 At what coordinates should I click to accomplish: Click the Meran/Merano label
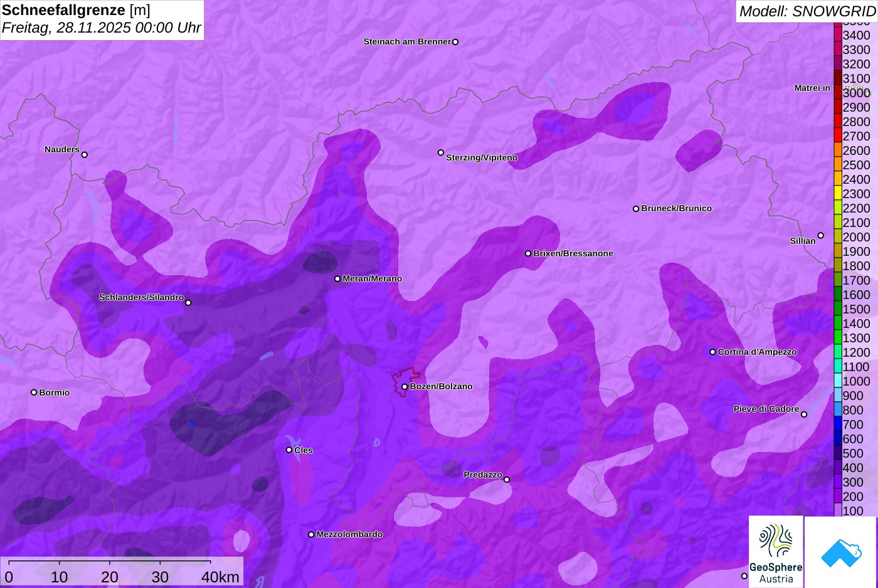click(372, 279)
